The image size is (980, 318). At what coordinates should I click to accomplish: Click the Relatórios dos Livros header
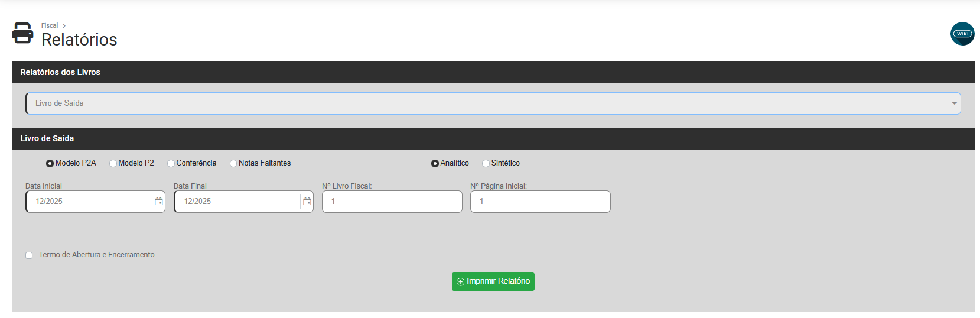tap(493, 72)
